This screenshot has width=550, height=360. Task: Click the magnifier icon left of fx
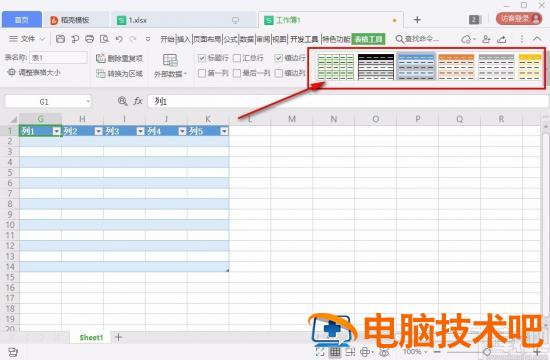pos(122,101)
